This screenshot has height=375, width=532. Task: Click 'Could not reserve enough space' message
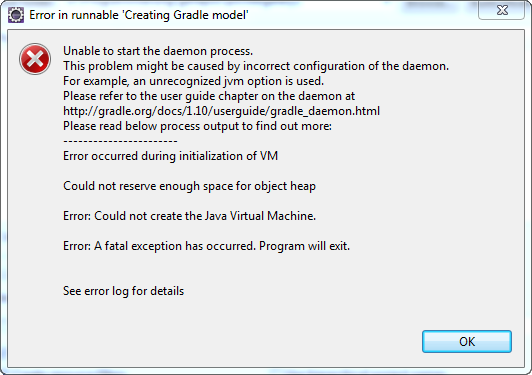click(189, 186)
